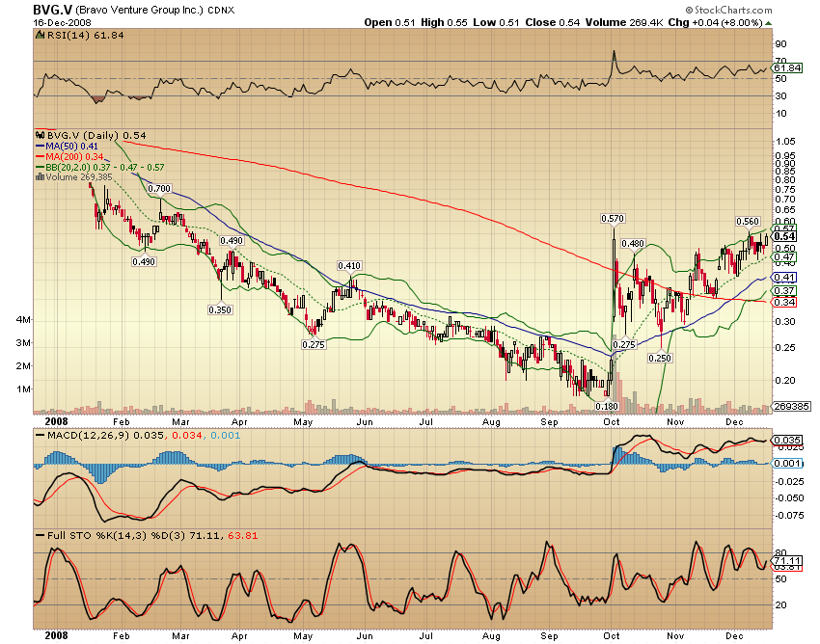Click the green up-arrow beside Chg +8.00%
Screen dimensions: 820x644
click(x=768, y=23)
